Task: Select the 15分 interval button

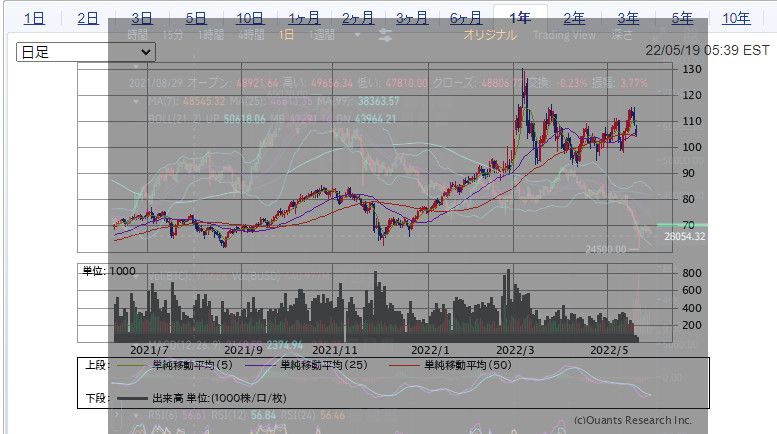Action: pos(172,34)
